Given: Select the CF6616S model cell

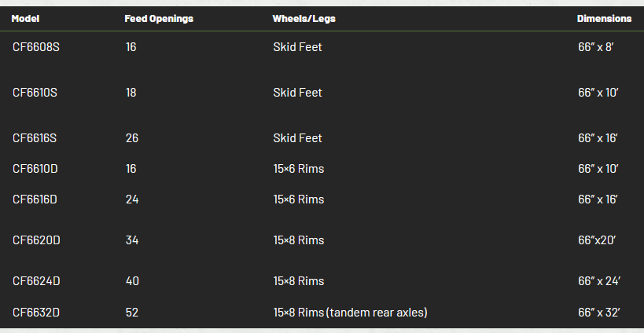Looking at the screenshot, I should (x=35, y=138).
